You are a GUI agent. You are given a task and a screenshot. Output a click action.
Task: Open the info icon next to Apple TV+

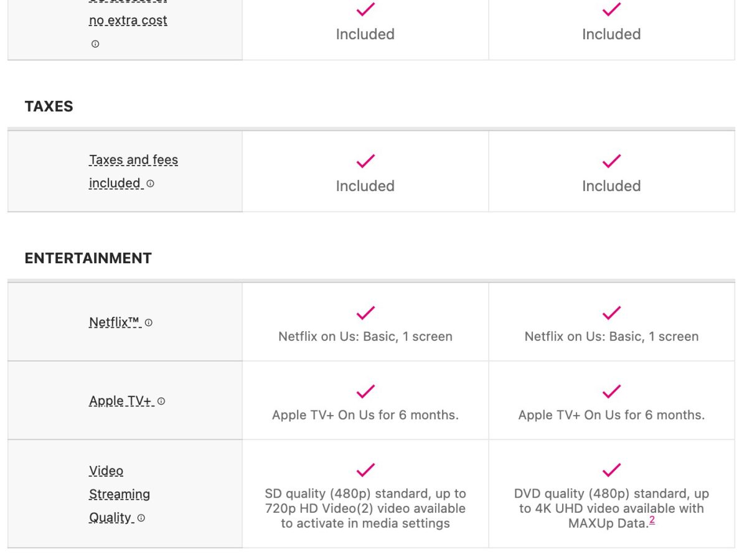[161, 401]
